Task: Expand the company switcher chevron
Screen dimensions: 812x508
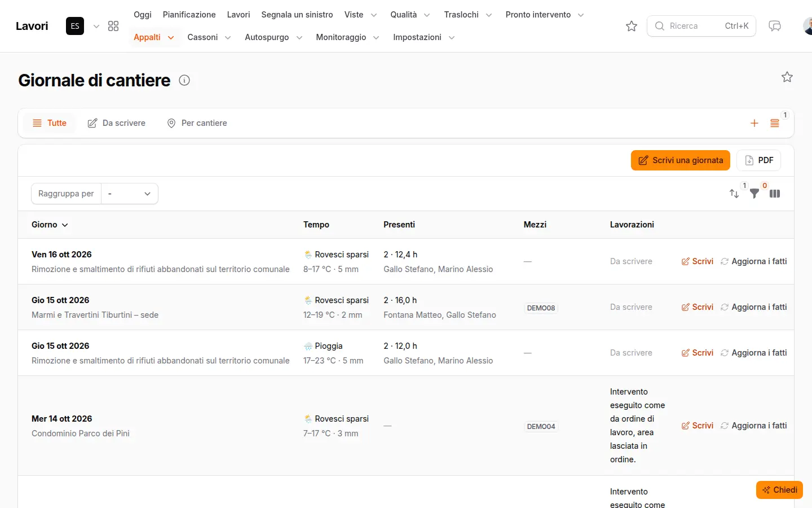Action: pyautogui.click(x=96, y=26)
